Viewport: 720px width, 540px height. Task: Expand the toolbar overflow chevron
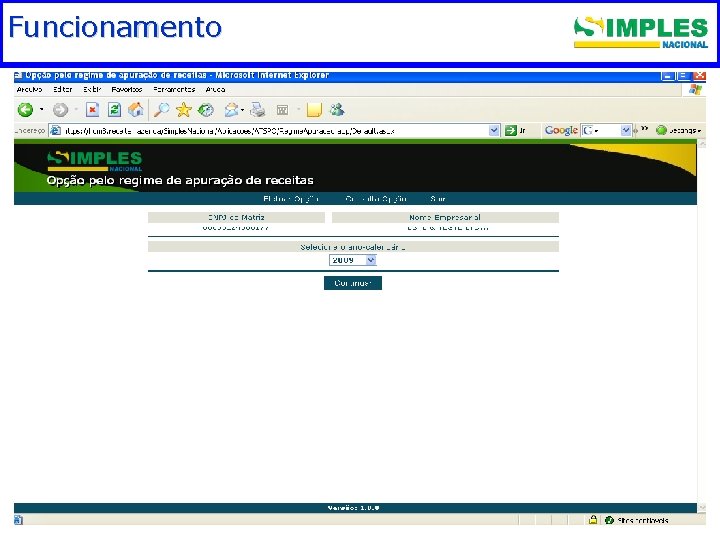pos(644,129)
